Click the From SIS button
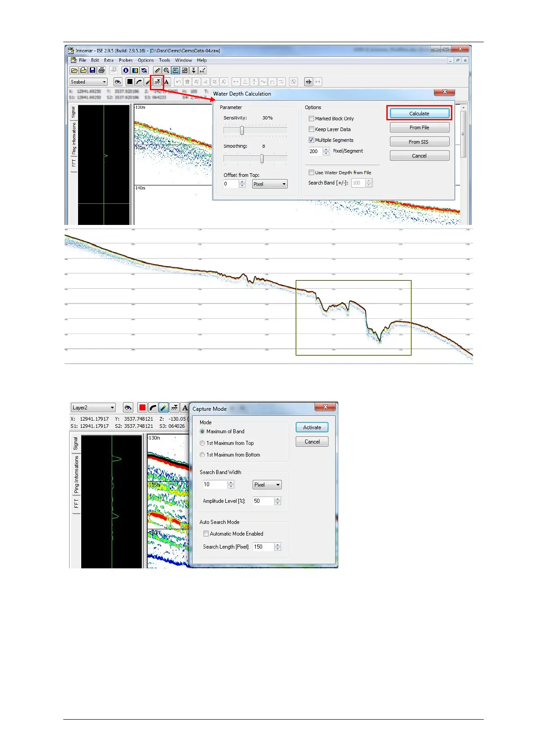Viewport: 534px width, 756px height. [419, 142]
